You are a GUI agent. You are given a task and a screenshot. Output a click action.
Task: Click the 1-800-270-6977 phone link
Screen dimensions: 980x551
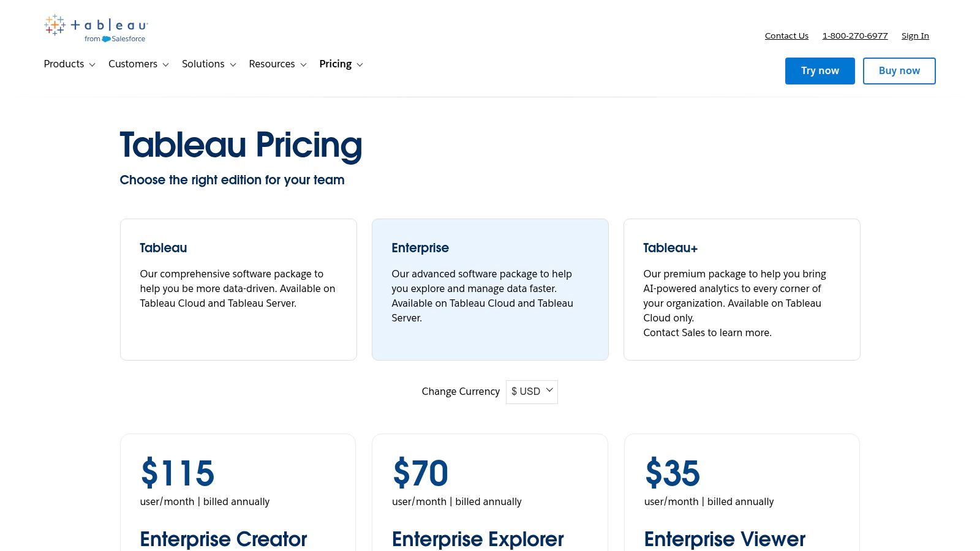855,36
